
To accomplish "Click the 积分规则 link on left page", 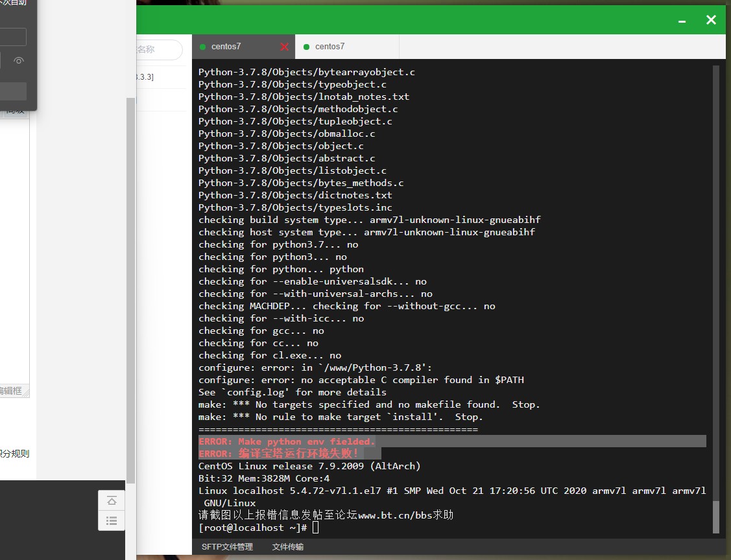I will click(14, 454).
